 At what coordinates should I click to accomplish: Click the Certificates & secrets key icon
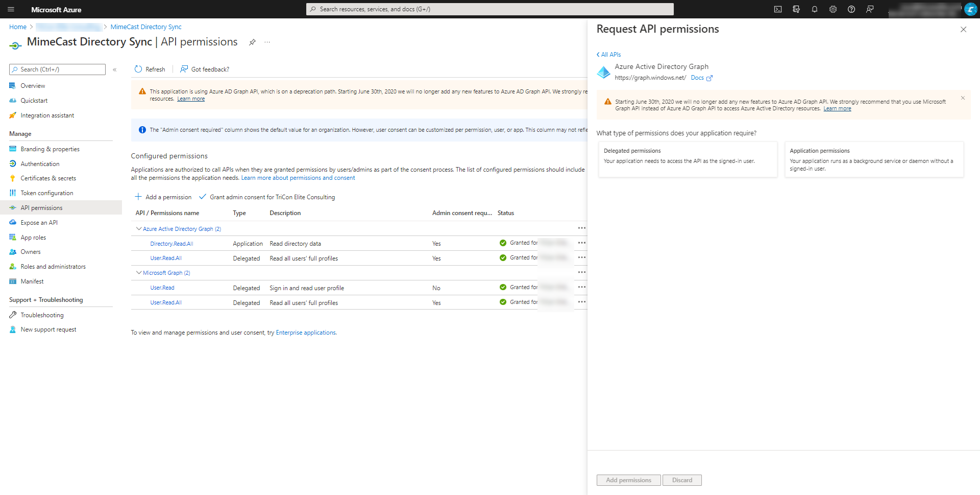(x=13, y=178)
